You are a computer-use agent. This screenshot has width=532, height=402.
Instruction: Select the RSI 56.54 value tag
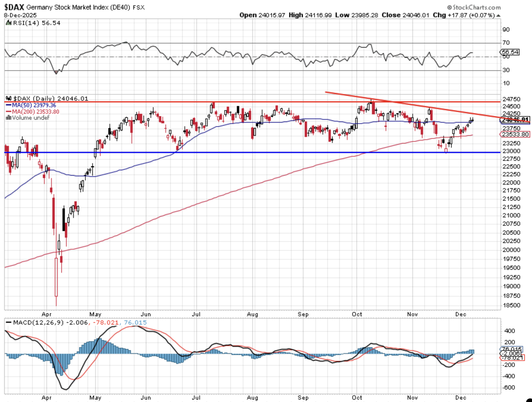pos(510,52)
